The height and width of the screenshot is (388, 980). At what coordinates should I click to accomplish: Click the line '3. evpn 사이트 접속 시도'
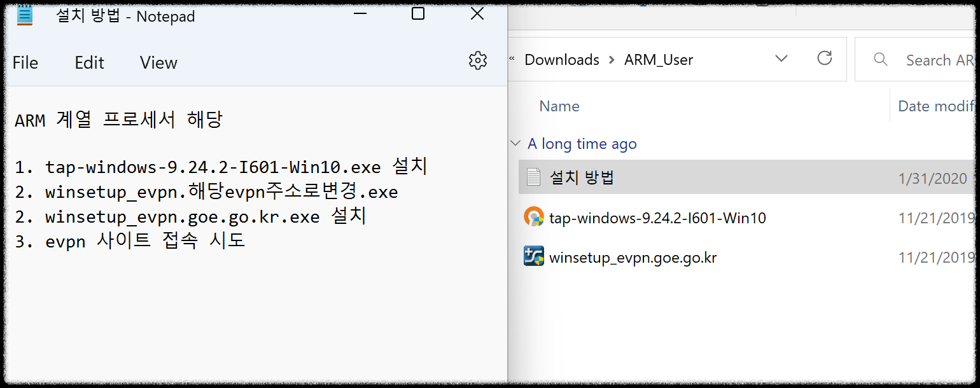(x=130, y=241)
